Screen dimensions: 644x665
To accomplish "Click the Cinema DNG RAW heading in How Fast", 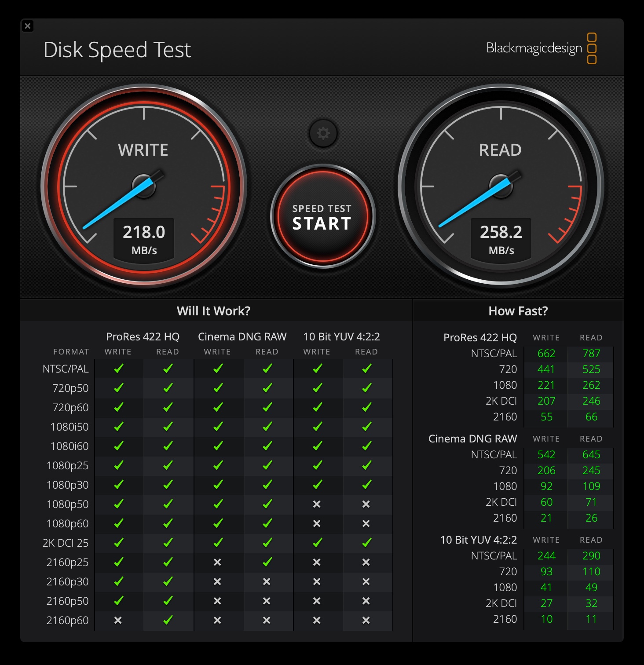I will click(472, 439).
